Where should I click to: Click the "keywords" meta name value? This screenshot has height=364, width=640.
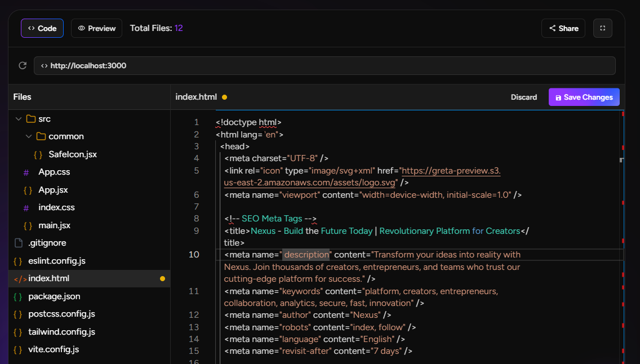click(x=301, y=291)
